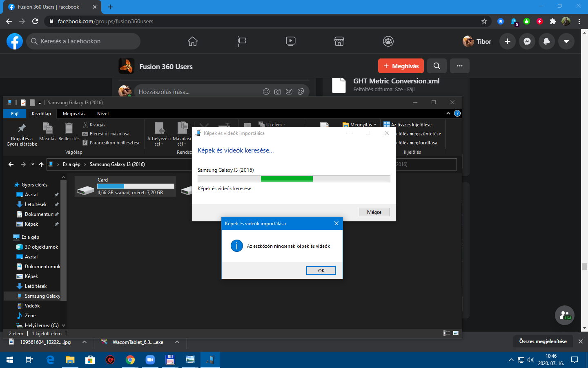Open Facebook notifications bell
The image size is (588, 368).
[547, 41]
